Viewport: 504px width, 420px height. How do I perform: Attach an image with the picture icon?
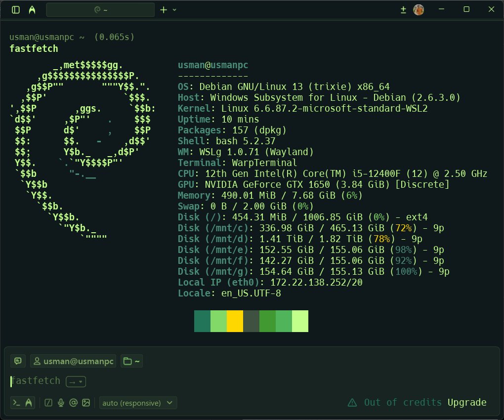86,403
